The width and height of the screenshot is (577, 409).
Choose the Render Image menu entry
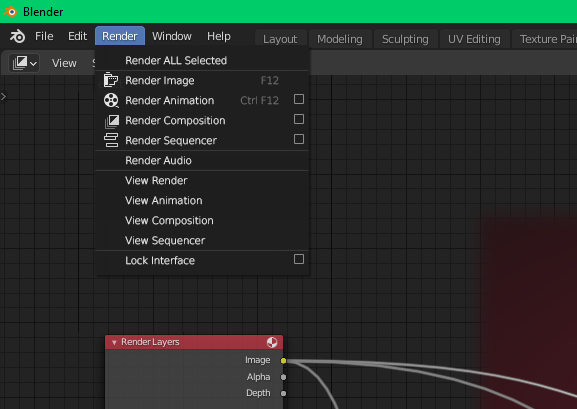click(202, 80)
